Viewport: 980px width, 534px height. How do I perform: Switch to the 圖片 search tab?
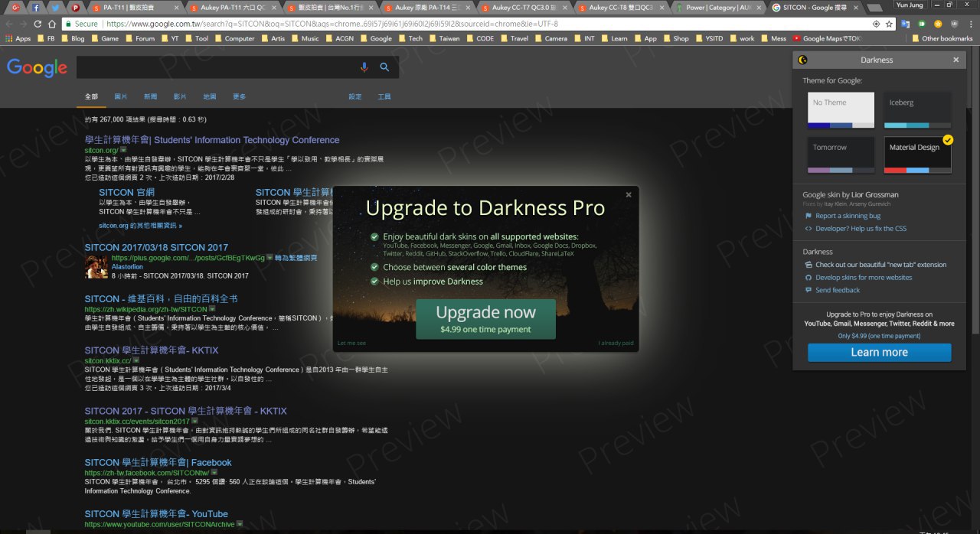pyautogui.click(x=121, y=97)
